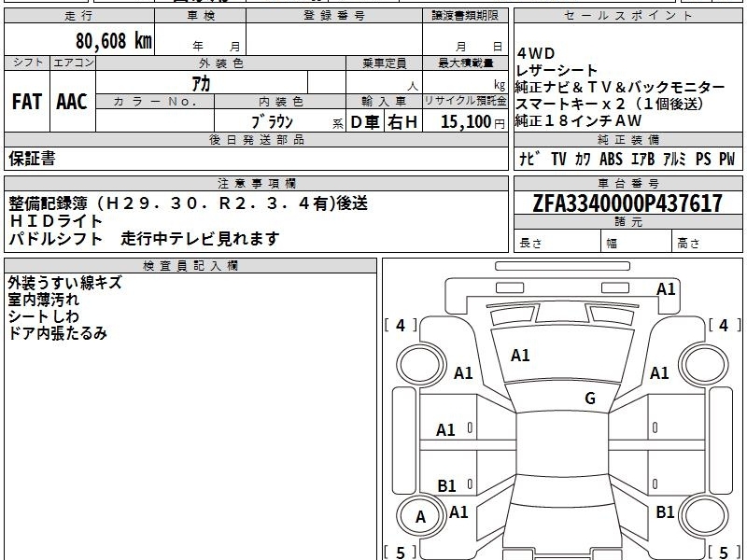Select inspector note 室内薄汚れ

(43, 300)
